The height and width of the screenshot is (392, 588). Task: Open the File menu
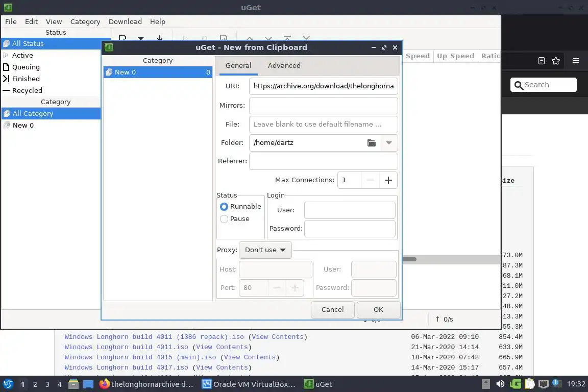[x=11, y=22]
